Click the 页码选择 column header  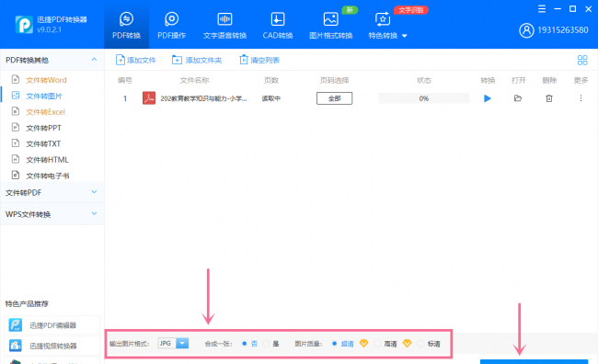335,80
